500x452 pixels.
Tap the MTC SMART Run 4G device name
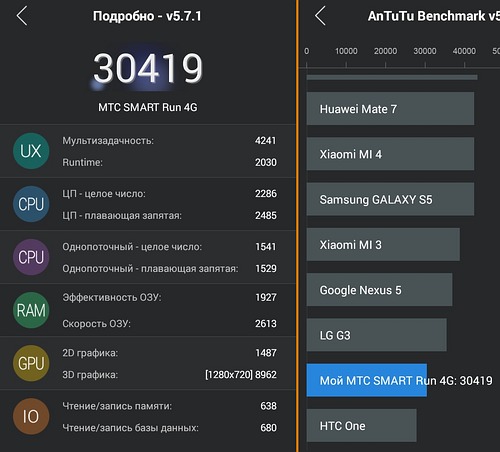click(x=148, y=107)
